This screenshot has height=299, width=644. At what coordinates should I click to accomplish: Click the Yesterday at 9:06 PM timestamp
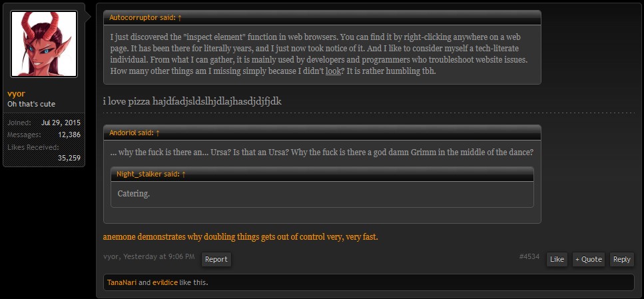tap(159, 256)
